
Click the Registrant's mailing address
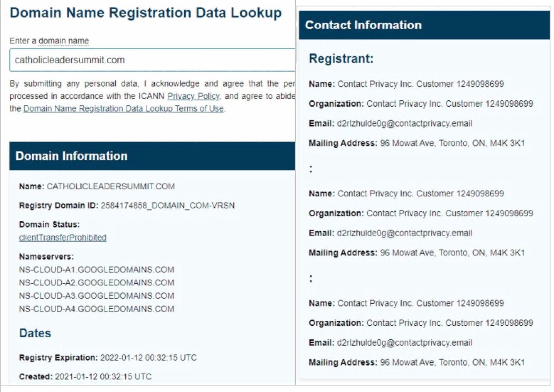coord(452,143)
